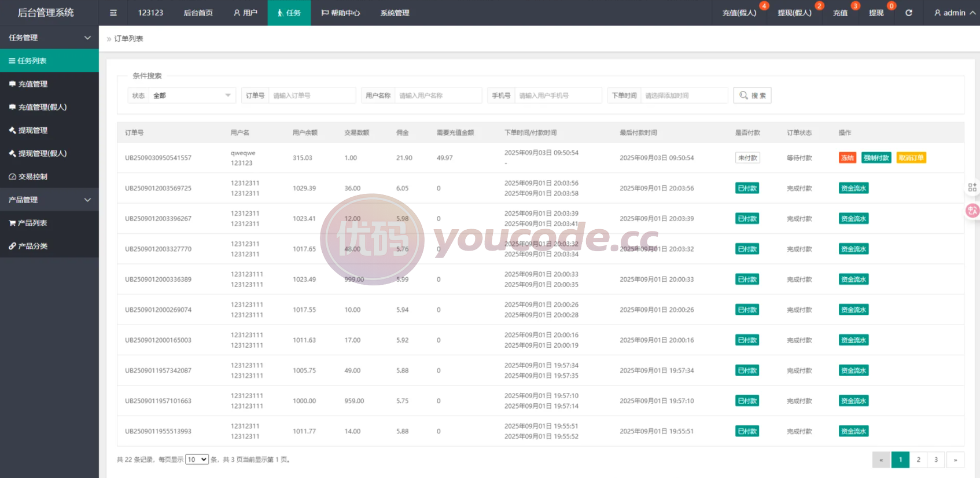Image resolution: width=980 pixels, height=478 pixels.
Task: Open the admin account dropdown
Action: 955,13
